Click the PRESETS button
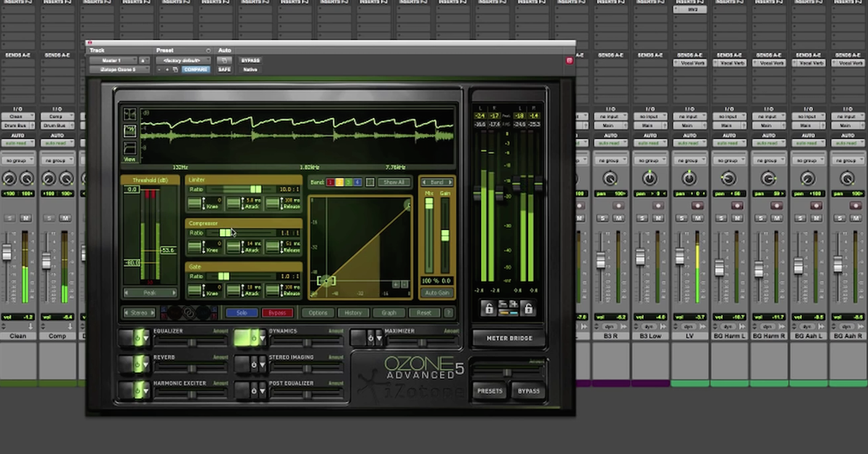Screen dimensions: 868x454 pyautogui.click(x=490, y=391)
